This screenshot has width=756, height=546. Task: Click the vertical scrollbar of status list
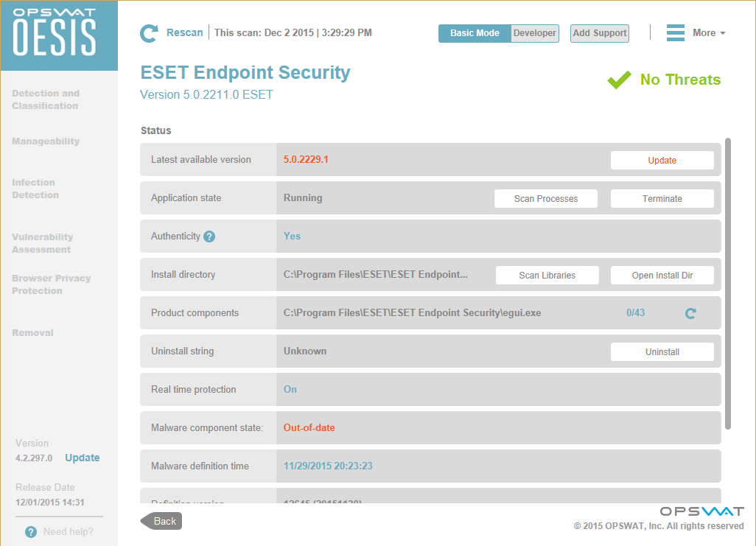click(x=728, y=284)
